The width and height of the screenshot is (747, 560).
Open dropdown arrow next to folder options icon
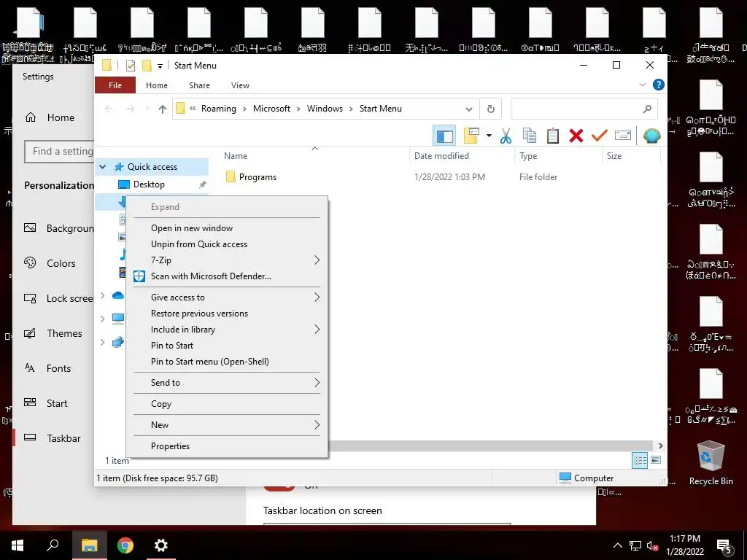(489, 136)
